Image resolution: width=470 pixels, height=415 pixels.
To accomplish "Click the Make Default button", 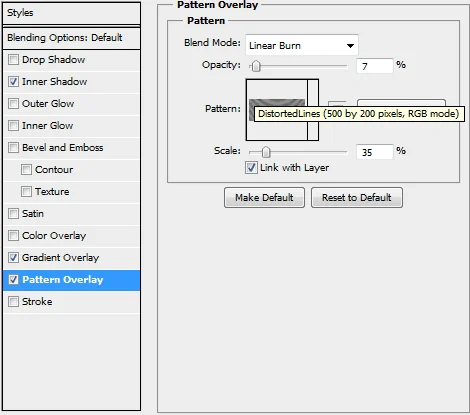I will point(264,198).
